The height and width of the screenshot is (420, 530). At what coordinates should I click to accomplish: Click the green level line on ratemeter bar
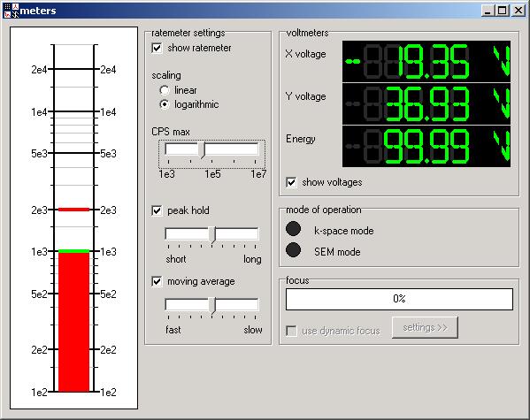[x=74, y=251]
